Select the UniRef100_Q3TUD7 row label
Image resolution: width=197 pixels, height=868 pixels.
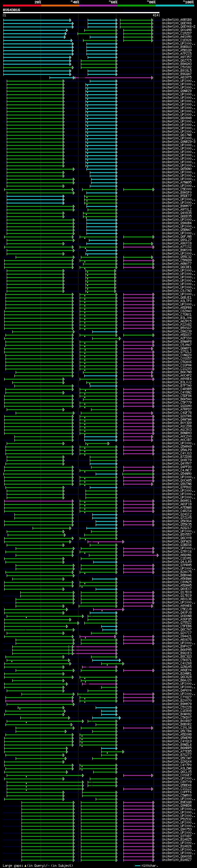coord(177,836)
